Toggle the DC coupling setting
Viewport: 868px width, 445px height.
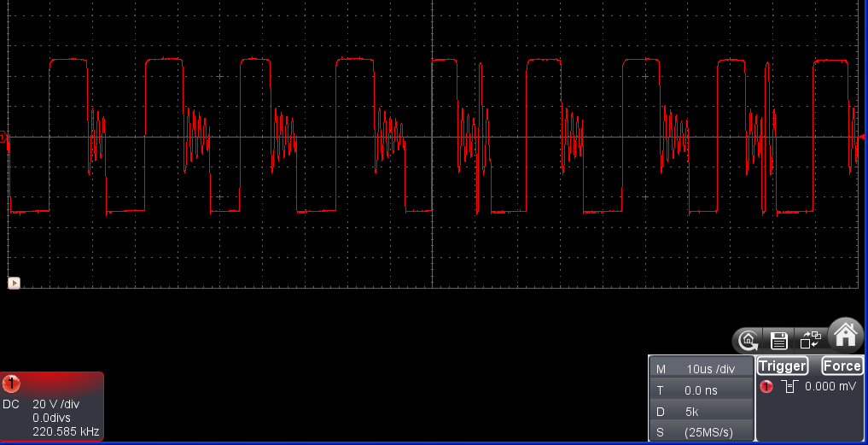pyautogui.click(x=11, y=404)
